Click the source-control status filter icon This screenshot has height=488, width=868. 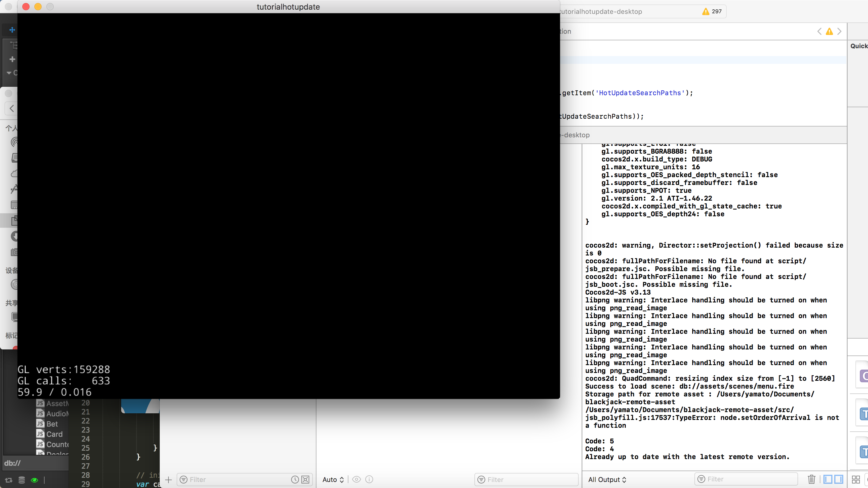pyautogui.click(x=305, y=479)
